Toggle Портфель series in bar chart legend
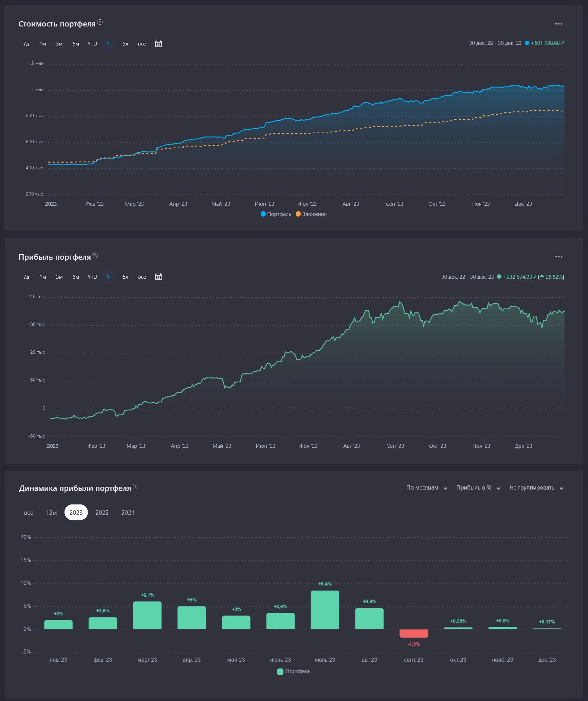The width and height of the screenshot is (588, 701). (x=294, y=671)
